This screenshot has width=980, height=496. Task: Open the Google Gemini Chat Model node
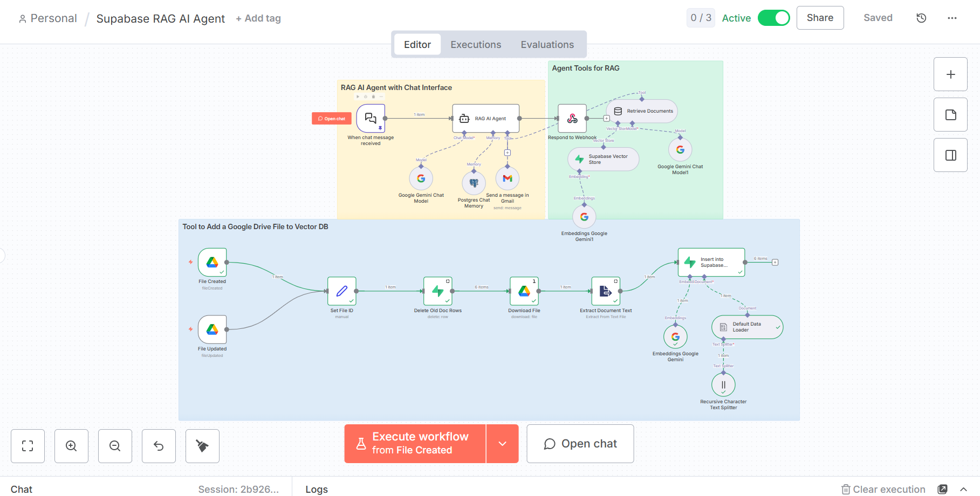click(421, 178)
